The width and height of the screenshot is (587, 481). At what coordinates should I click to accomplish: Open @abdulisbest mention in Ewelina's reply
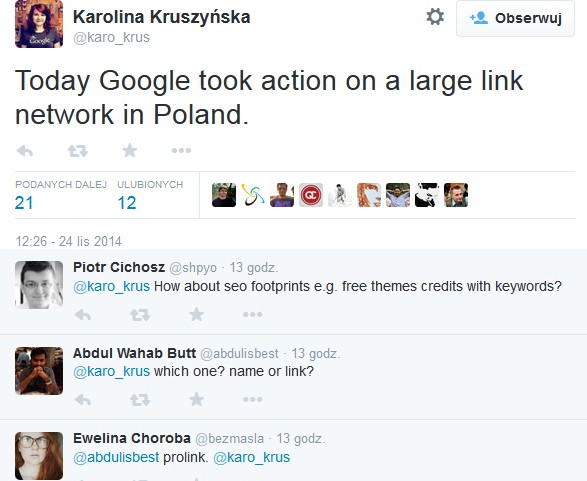click(116, 457)
